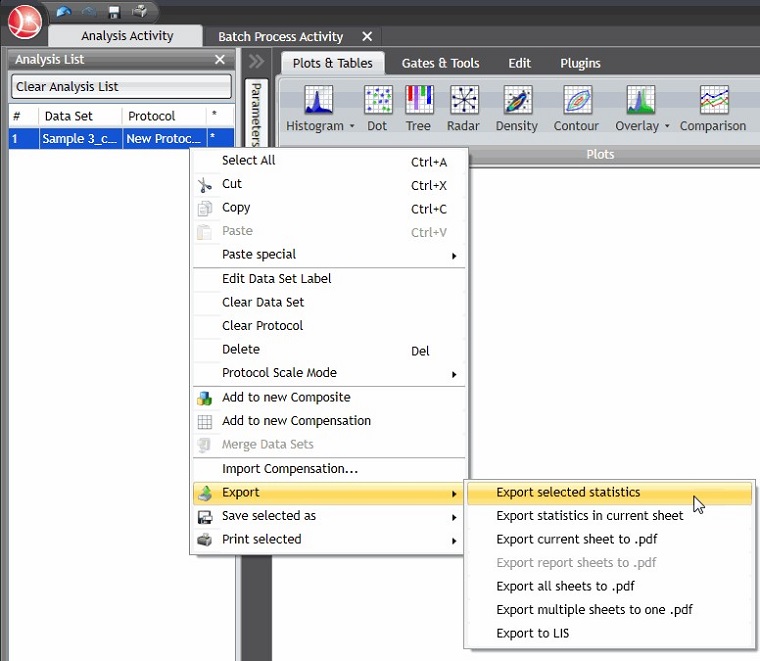Expand the Protocol Scale Mode submenu arrow
Viewport: 760px width, 661px height.
[454, 374]
